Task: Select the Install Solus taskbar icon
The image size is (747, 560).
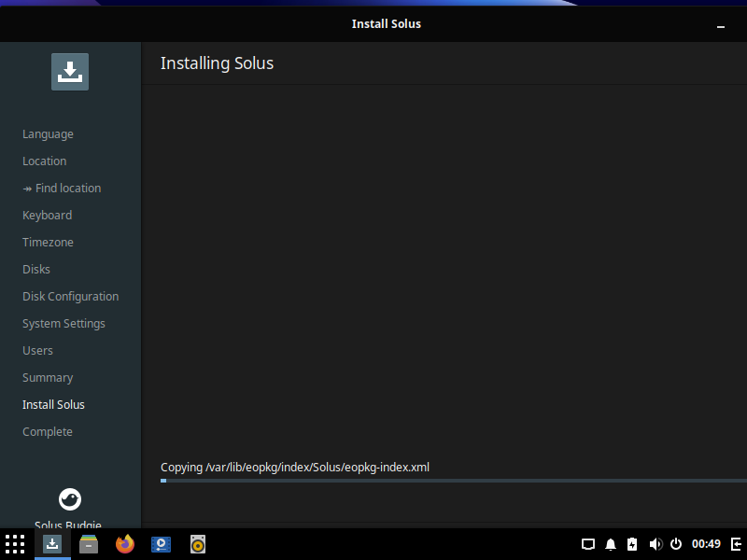Action: [x=52, y=544]
